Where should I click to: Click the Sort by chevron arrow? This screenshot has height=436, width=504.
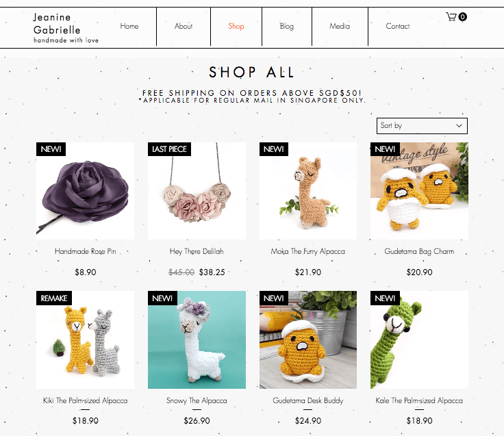click(459, 126)
